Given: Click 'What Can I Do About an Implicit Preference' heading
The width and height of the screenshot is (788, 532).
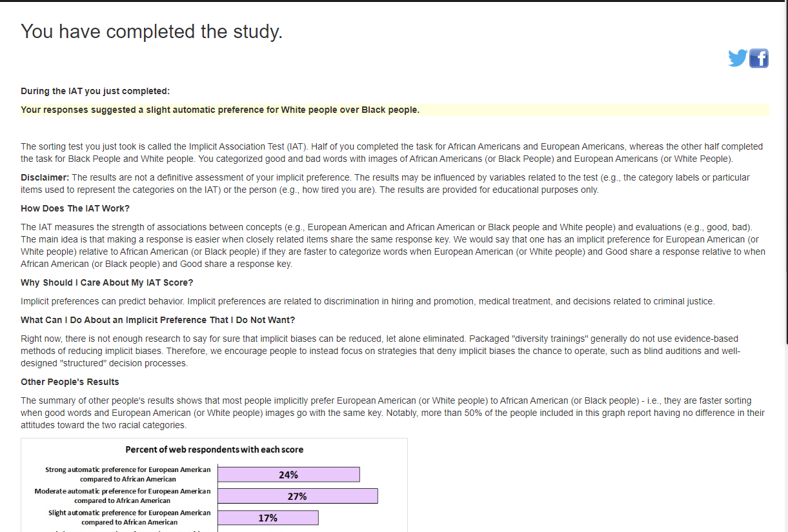Looking at the screenshot, I should 157,320.
